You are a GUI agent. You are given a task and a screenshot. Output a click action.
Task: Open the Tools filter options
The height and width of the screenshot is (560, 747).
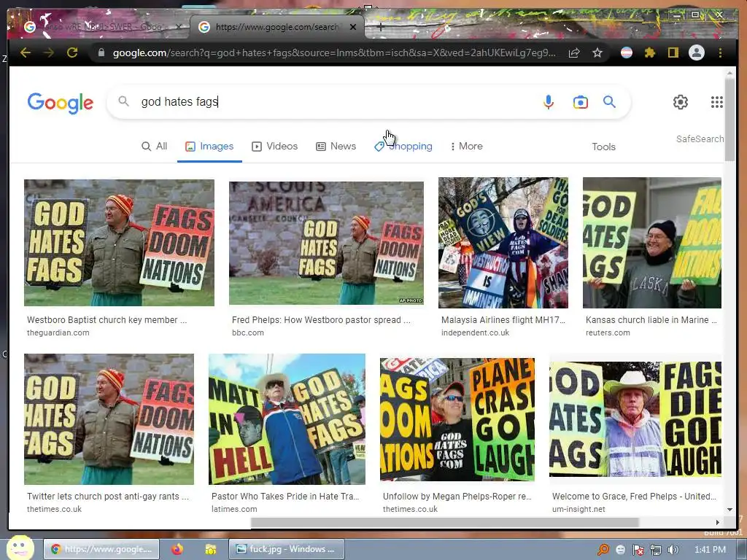pos(603,147)
